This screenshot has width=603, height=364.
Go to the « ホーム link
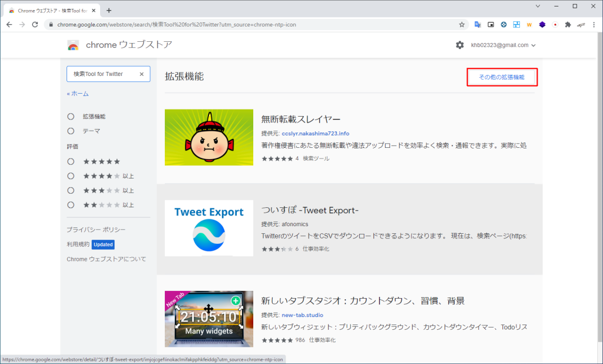coord(78,94)
